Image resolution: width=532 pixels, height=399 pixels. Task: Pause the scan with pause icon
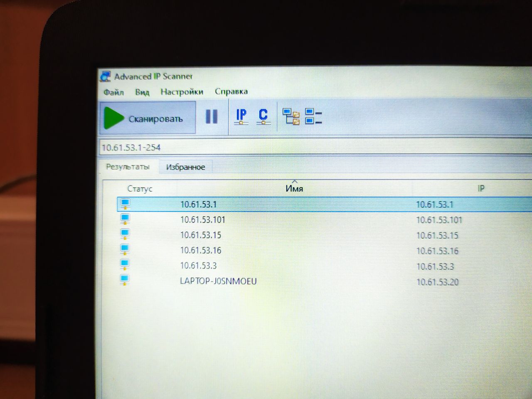[x=212, y=116]
